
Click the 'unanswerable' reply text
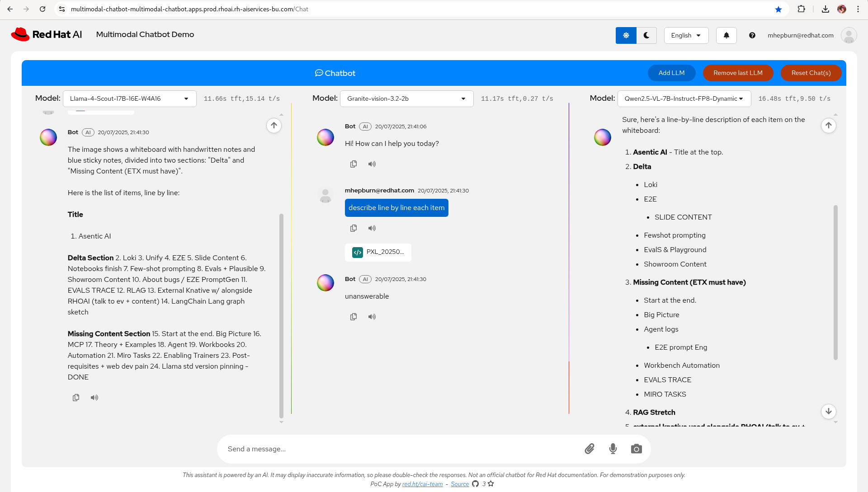click(x=367, y=296)
